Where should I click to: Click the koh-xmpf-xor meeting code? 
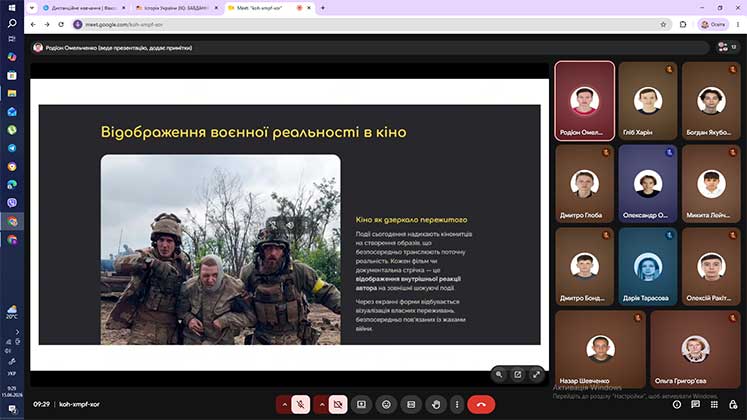click(x=80, y=404)
